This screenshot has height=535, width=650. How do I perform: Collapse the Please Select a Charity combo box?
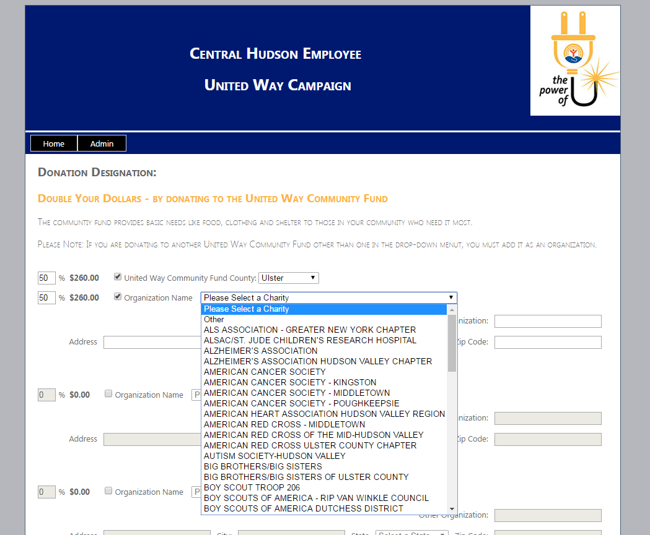pyautogui.click(x=329, y=298)
